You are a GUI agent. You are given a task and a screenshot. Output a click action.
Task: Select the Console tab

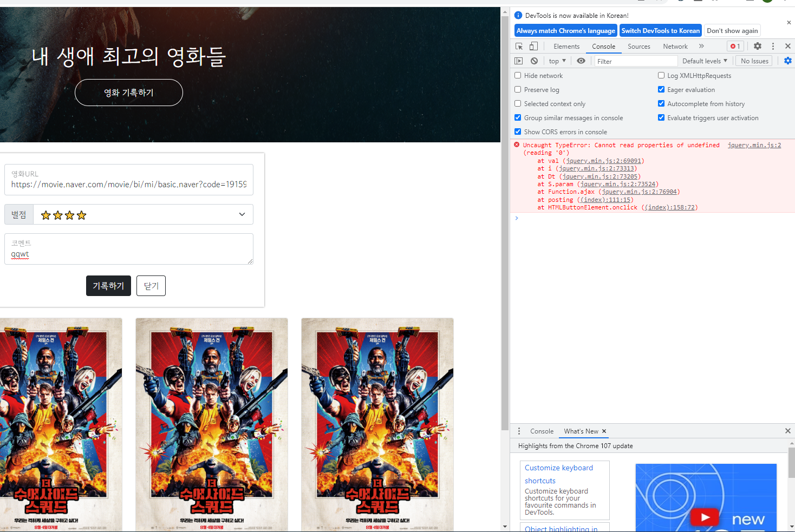coord(603,47)
